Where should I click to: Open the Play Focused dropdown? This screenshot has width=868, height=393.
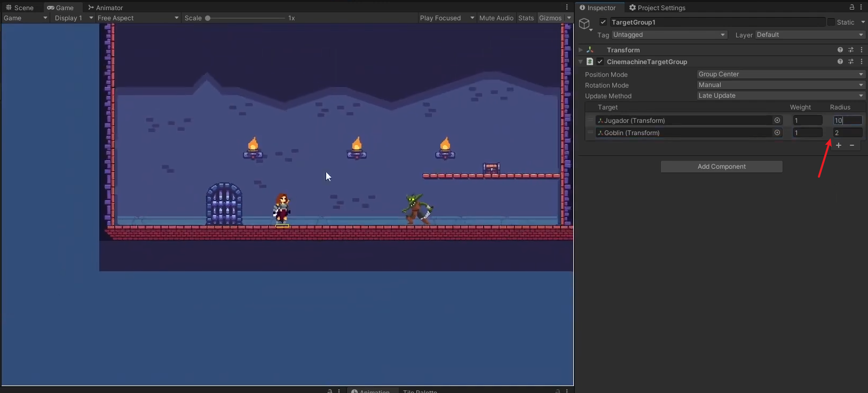[x=447, y=18]
